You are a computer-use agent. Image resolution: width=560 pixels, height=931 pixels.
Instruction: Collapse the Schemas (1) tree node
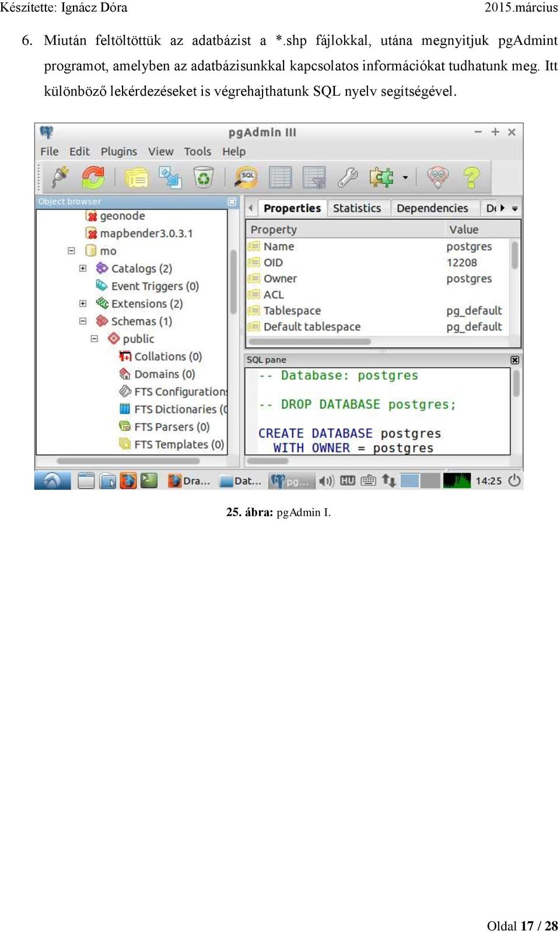(83, 321)
